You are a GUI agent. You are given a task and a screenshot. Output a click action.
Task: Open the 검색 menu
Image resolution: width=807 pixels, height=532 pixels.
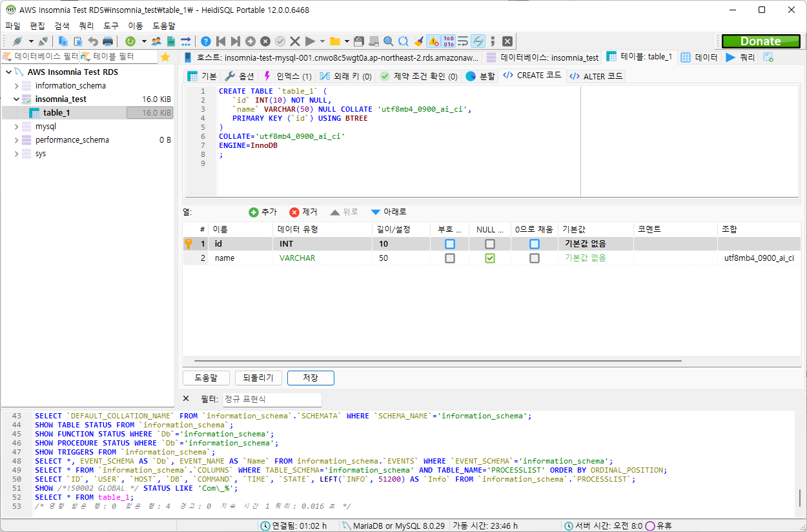tap(62, 26)
